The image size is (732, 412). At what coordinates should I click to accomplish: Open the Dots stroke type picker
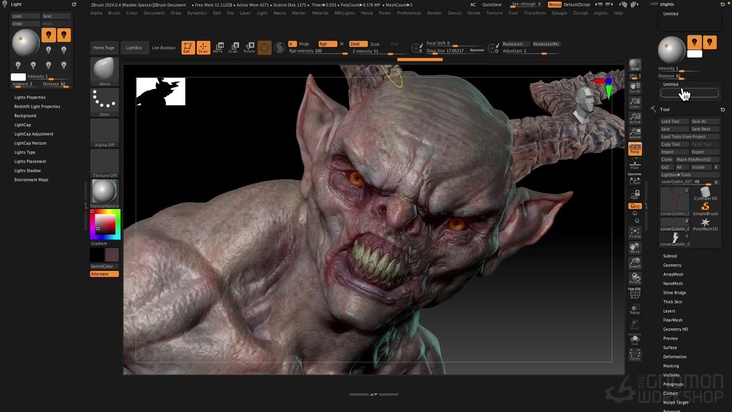tap(104, 102)
